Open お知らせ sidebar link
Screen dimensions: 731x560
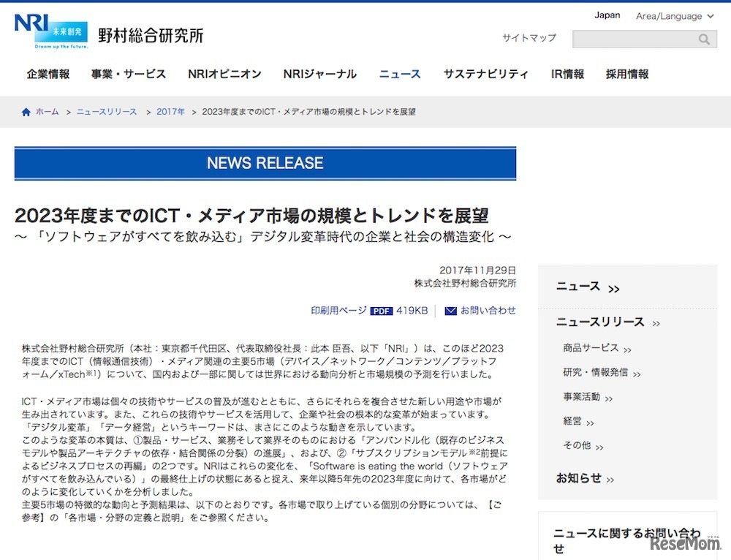(x=578, y=478)
